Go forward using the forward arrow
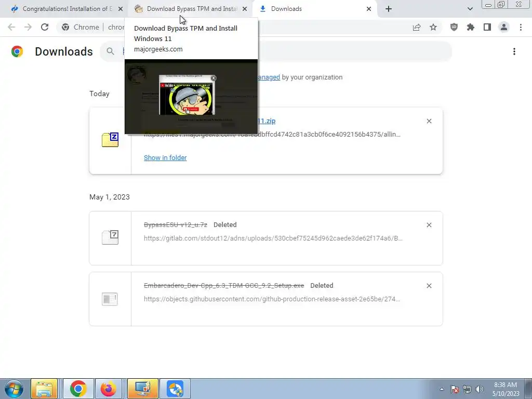Image resolution: width=532 pixels, height=399 pixels. pyautogui.click(x=28, y=27)
